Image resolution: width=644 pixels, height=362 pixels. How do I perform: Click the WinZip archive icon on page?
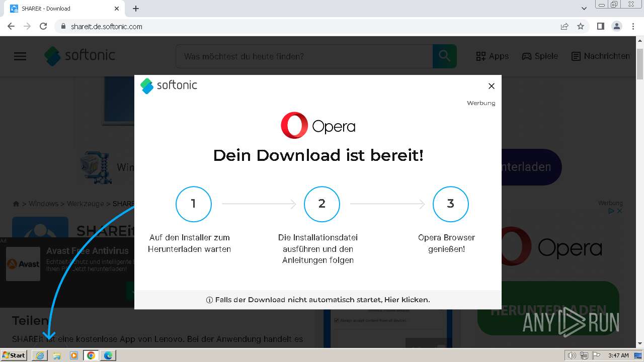tap(96, 167)
